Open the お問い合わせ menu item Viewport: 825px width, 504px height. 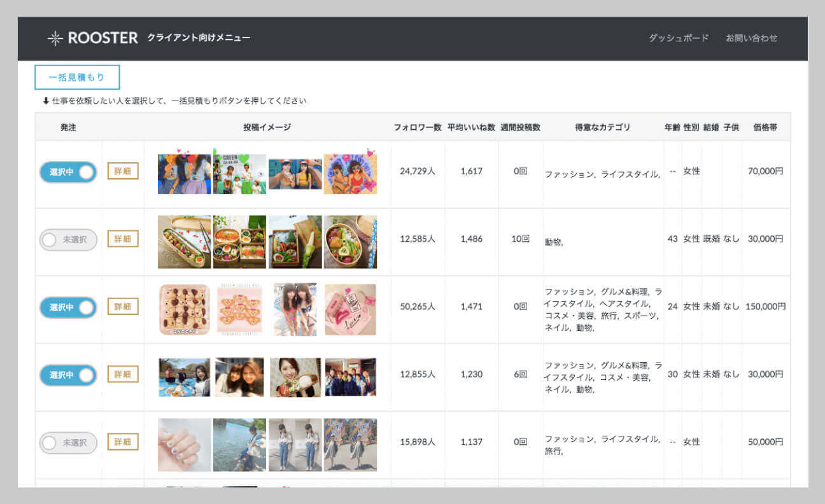(751, 38)
